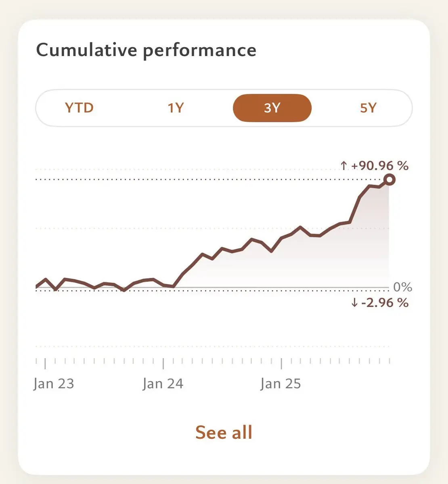The image size is (448, 484).
Task: Click the down arrow beside -2.96 %
Action: [x=354, y=302]
